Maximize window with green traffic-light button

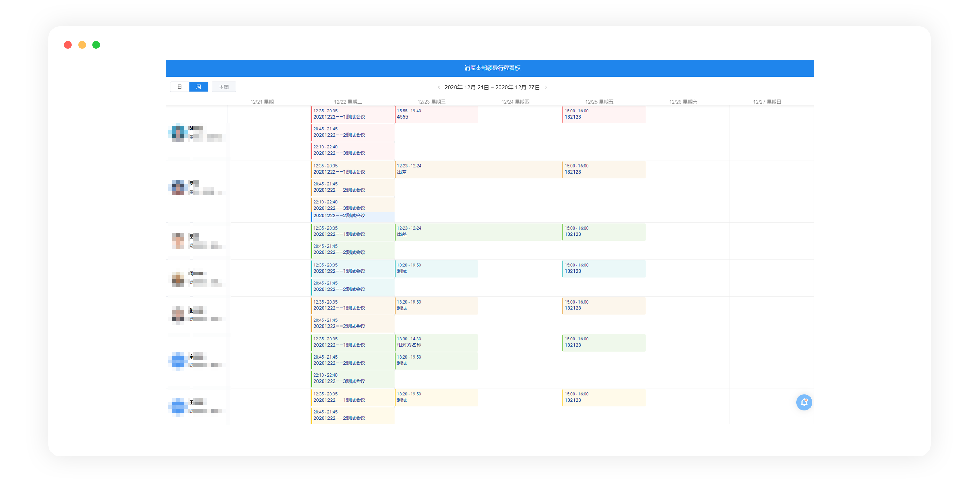pyautogui.click(x=96, y=45)
